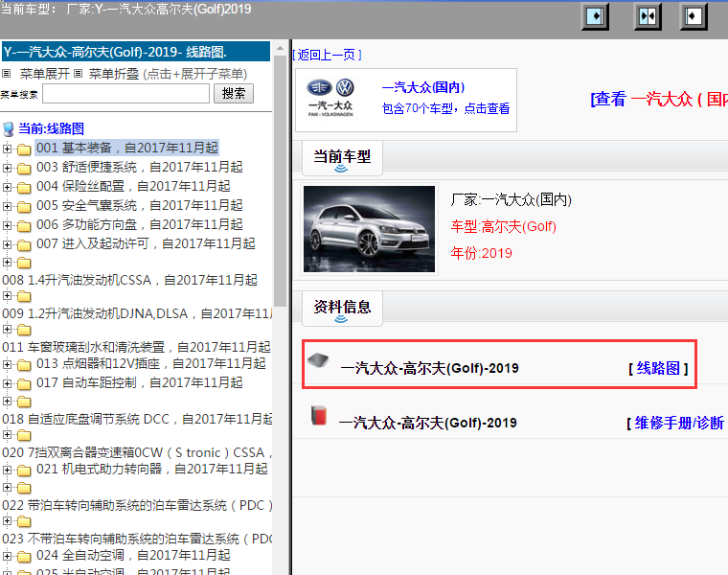Click the 查看 一汽大众 red banner link
The width and height of the screenshot is (728, 575).
(658, 99)
